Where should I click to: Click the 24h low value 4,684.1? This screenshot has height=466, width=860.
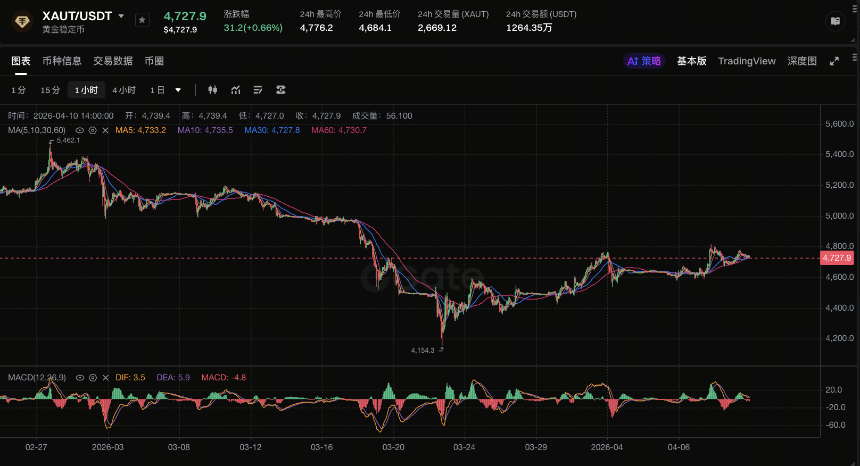pos(375,27)
